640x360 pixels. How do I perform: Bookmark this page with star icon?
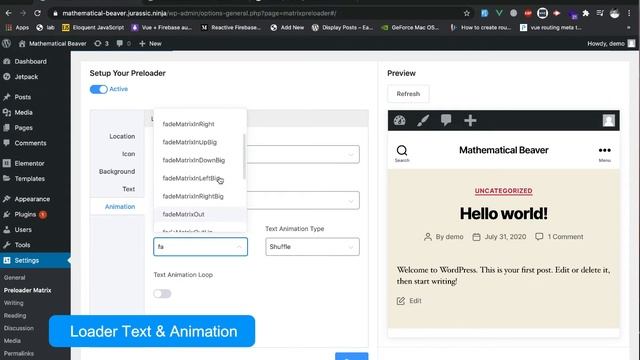(467, 13)
